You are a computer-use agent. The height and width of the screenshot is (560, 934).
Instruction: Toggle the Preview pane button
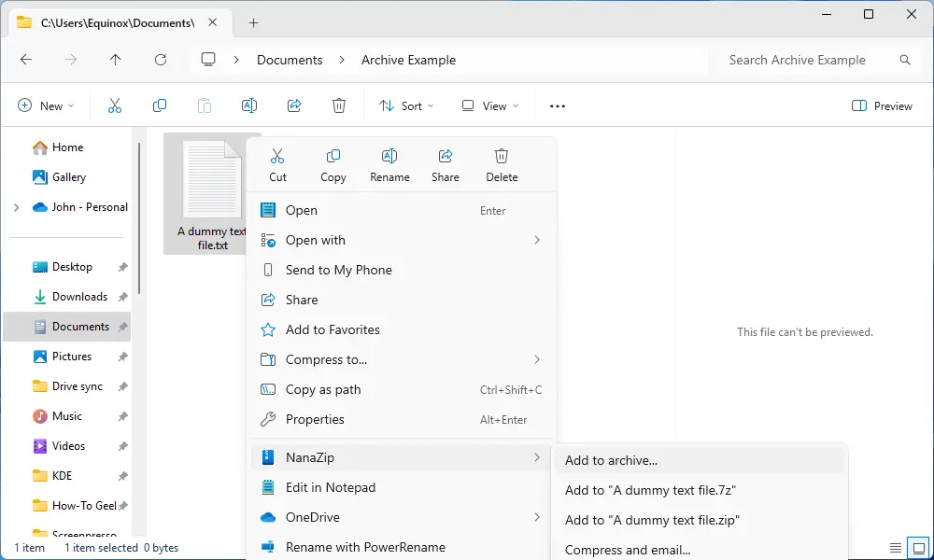coord(883,105)
